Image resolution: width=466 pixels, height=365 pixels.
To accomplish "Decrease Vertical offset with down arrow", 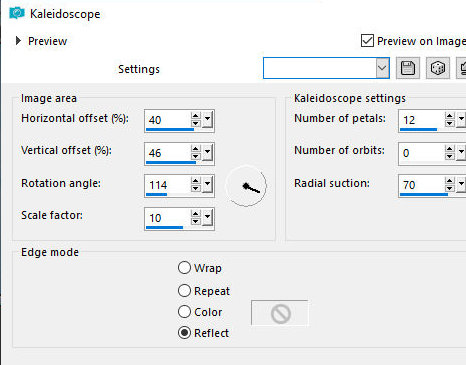I will [196, 156].
